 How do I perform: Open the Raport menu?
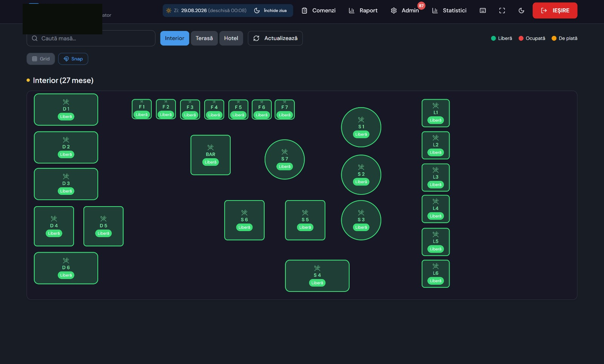tap(363, 11)
